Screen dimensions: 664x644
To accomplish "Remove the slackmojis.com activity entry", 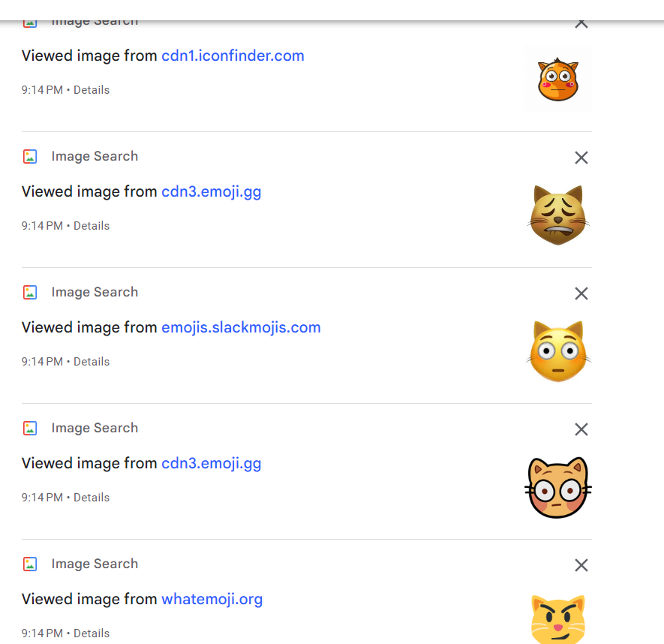I will tap(581, 293).
